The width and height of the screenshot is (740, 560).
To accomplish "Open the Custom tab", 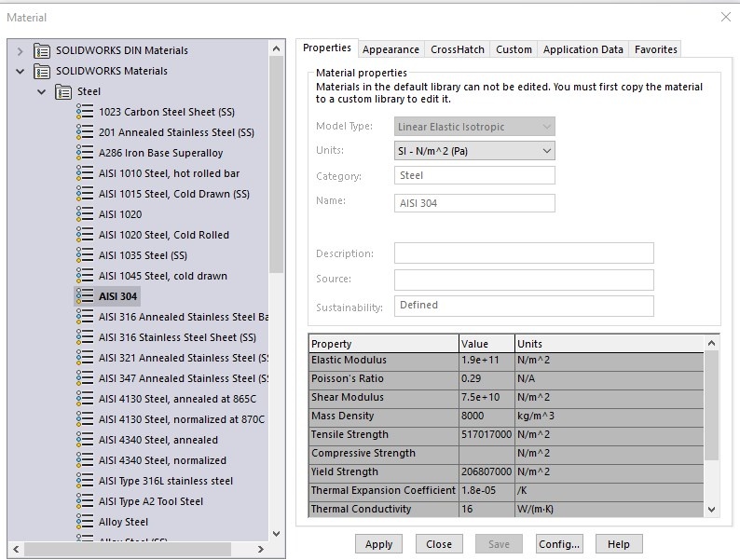I will (x=514, y=49).
